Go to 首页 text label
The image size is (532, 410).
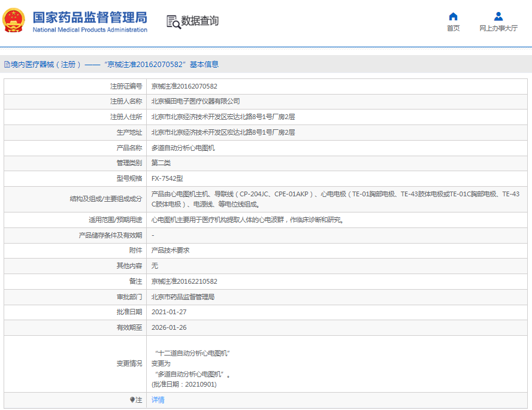453,29
